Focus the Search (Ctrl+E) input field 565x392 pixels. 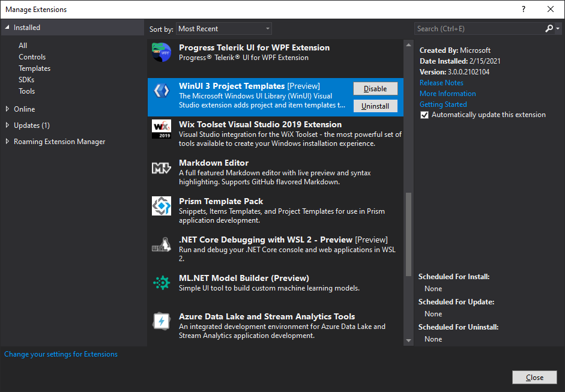(479, 29)
